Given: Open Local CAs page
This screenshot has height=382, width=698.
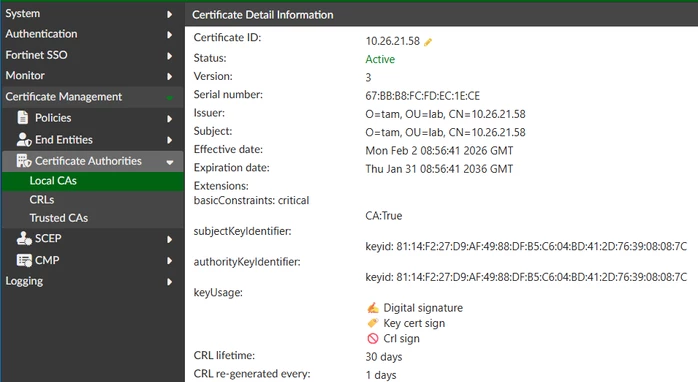Looking at the screenshot, I should click(x=92, y=181).
